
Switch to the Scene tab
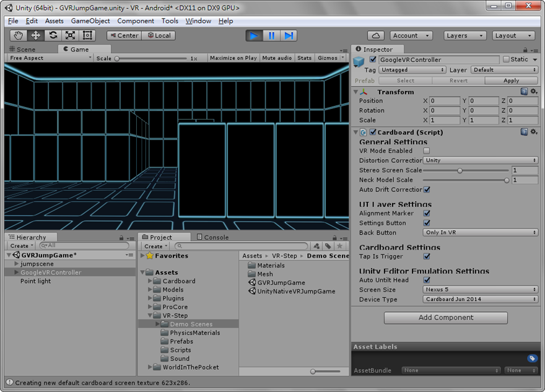pyautogui.click(x=22, y=50)
